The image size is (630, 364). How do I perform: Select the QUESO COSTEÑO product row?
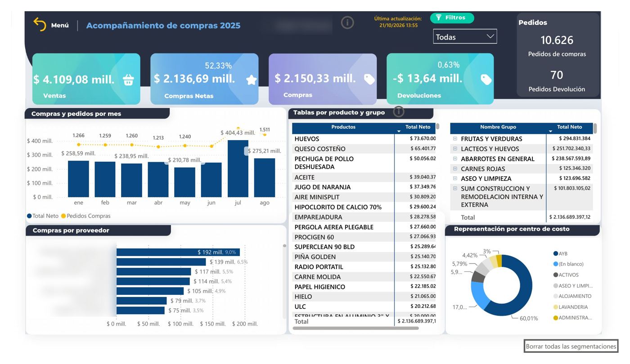[365, 149]
